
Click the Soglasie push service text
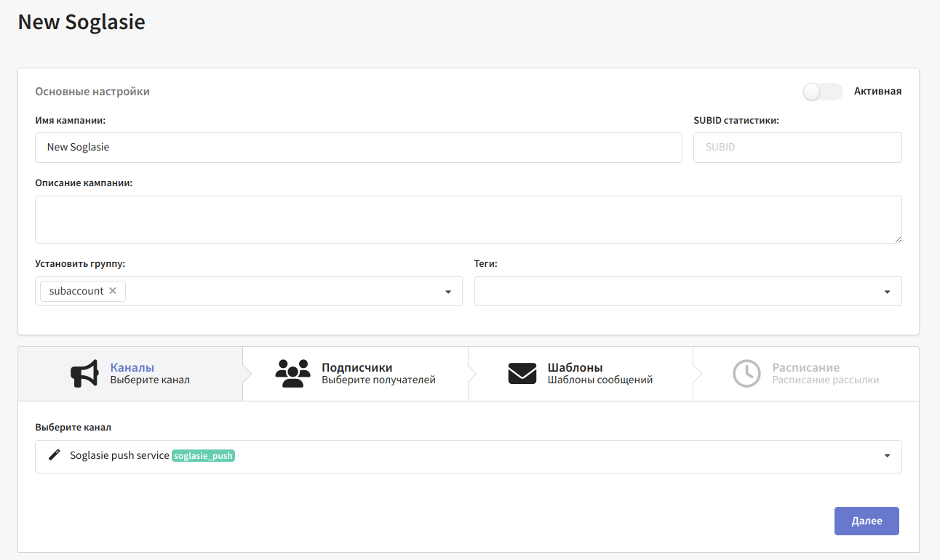click(x=119, y=455)
